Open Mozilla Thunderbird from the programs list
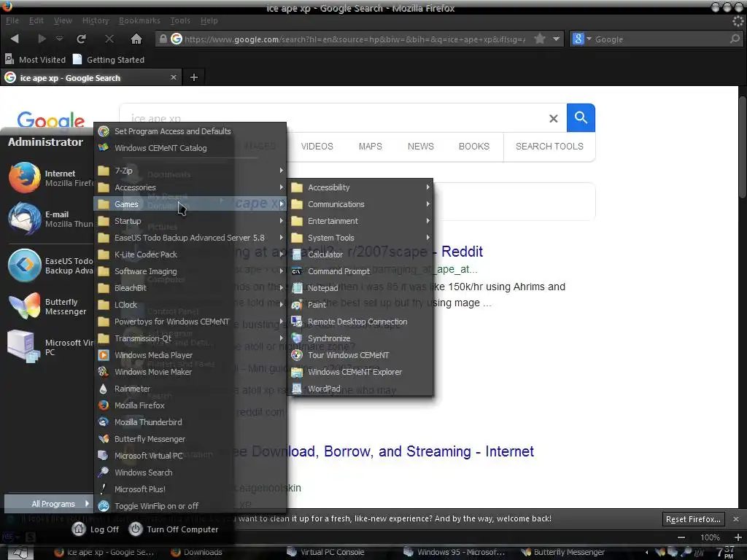 (190, 422)
